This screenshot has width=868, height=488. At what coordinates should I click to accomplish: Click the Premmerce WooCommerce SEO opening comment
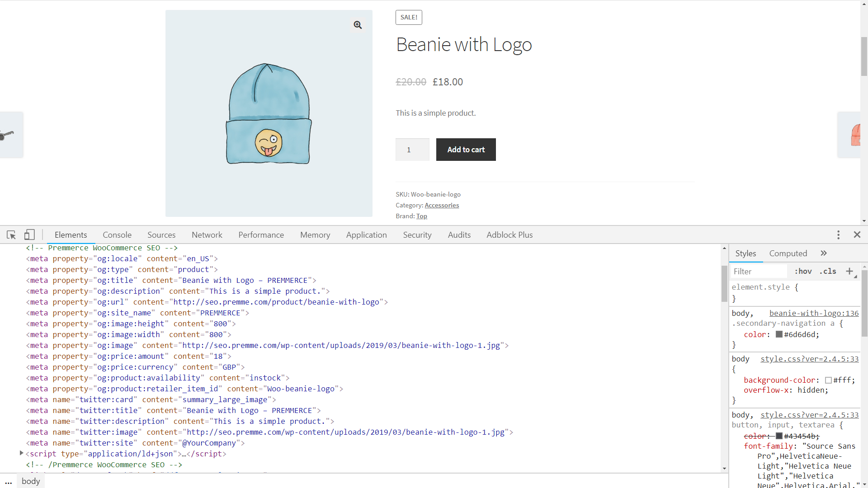tap(102, 248)
